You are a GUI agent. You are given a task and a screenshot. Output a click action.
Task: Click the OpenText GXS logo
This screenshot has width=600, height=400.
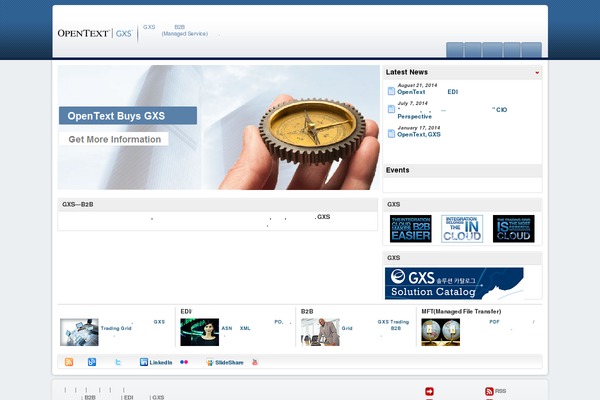(x=95, y=33)
